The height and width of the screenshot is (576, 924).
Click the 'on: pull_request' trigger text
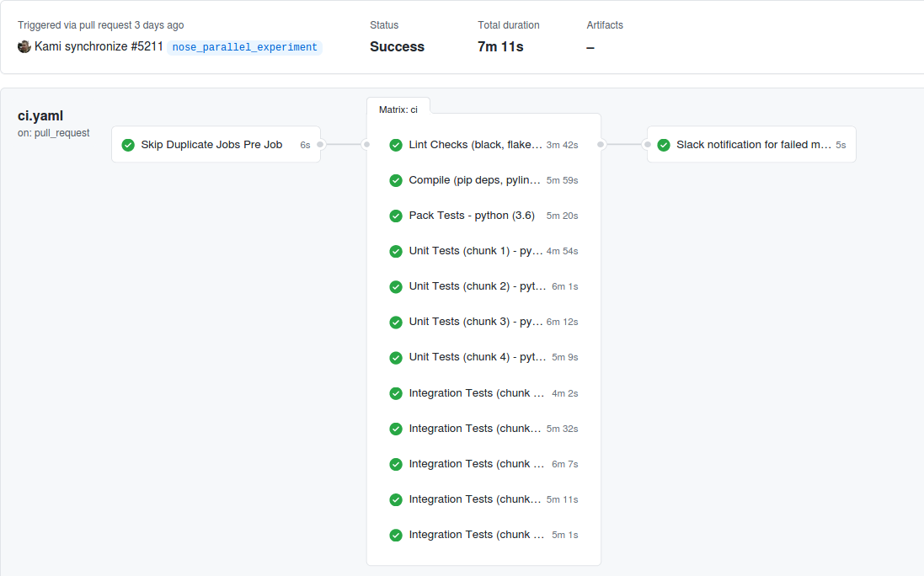pyautogui.click(x=54, y=133)
